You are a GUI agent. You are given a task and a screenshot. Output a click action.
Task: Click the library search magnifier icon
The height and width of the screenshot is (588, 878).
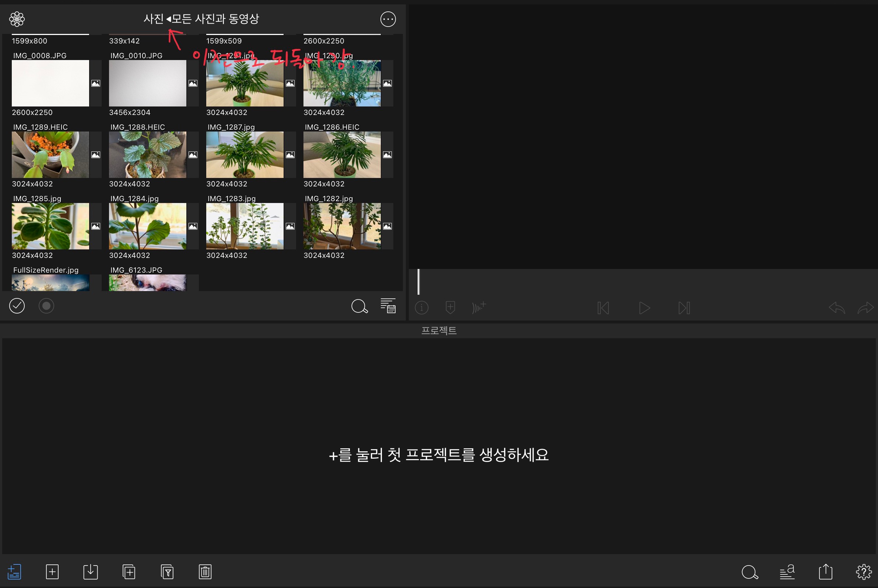click(x=359, y=306)
